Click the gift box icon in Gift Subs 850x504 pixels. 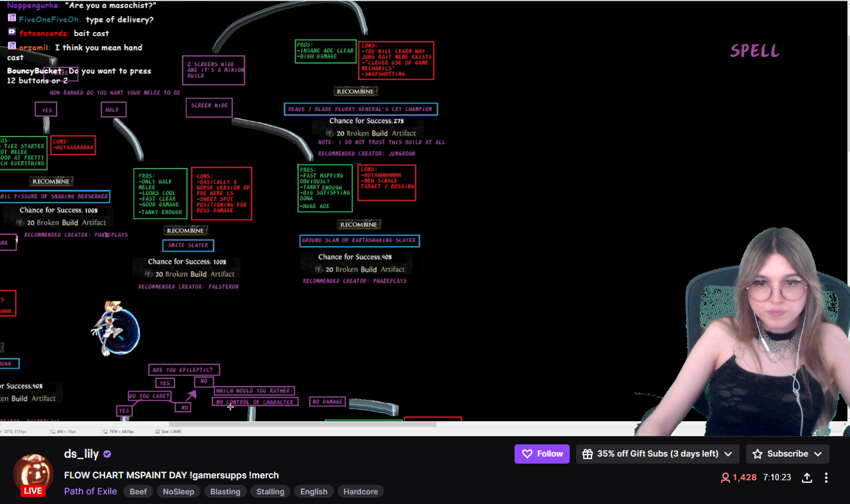tap(587, 453)
